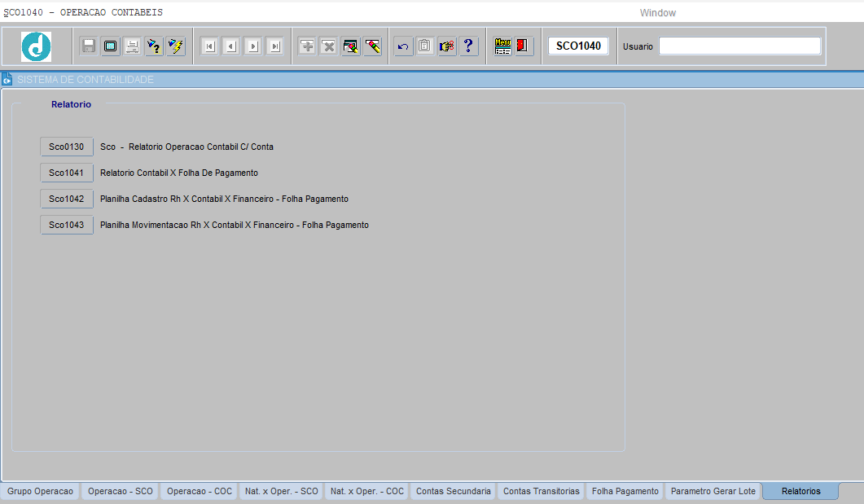Click the green plus insert record icon
The width and height of the screenshot is (864, 504).
pyautogui.click(x=307, y=46)
